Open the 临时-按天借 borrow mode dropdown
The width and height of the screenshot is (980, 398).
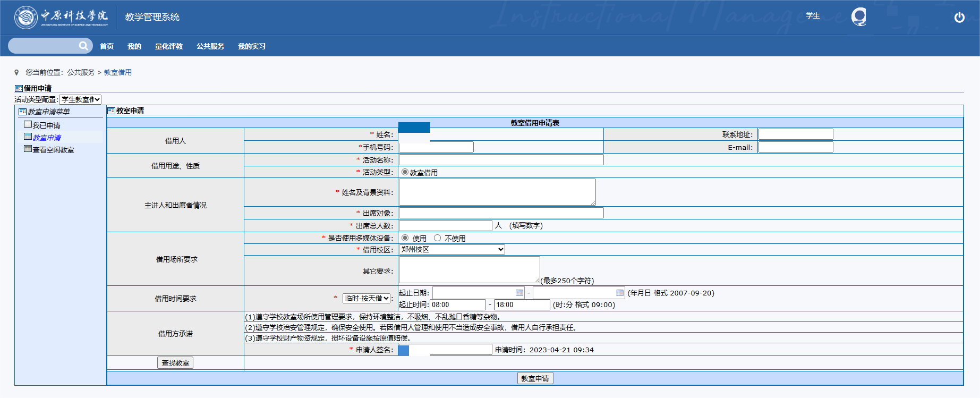tap(367, 298)
